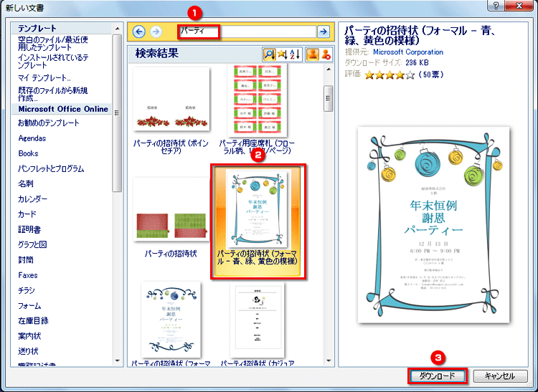Select フォーム category
Image resolution: width=538 pixels, height=392 pixels.
(x=29, y=306)
